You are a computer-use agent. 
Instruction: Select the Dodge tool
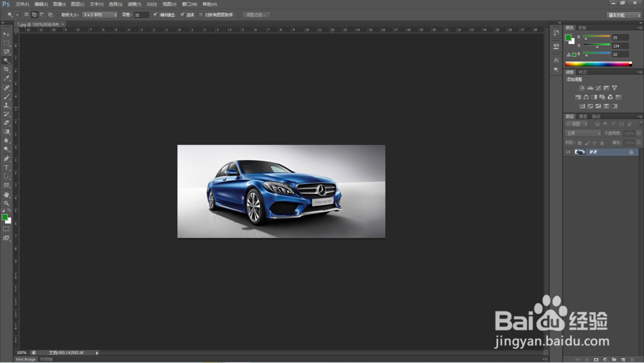tap(6, 149)
